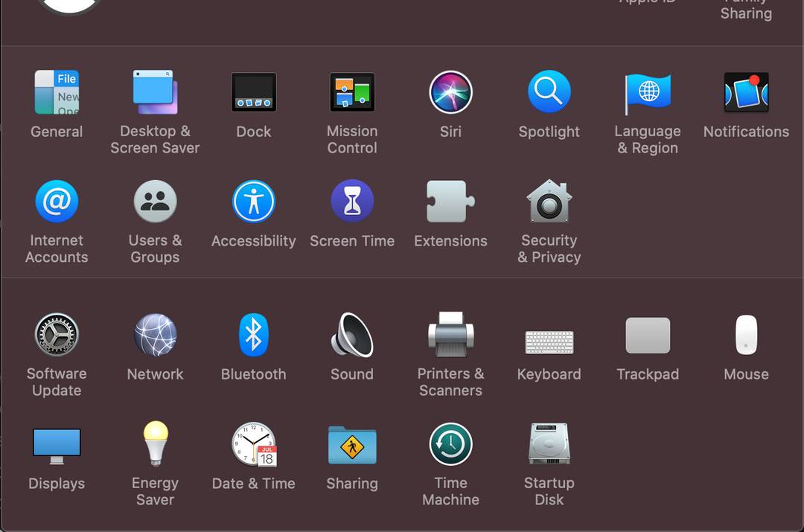
Task: Open Bluetooth settings
Action: click(253, 335)
